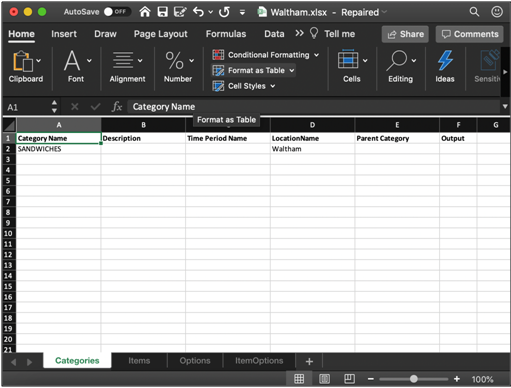Open the Comments button
Image resolution: width=511 pixels, height=388 pixels.
pyautogui.click(x=469, y=34)
